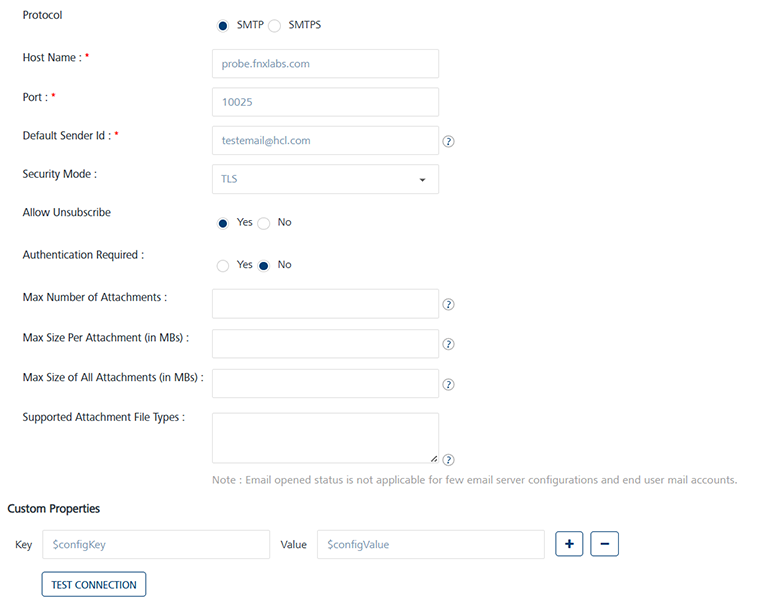The width and height of the screenshot is (771, 600).
Task: Remove custom property with minus button
Action: [x=604, y=544]
